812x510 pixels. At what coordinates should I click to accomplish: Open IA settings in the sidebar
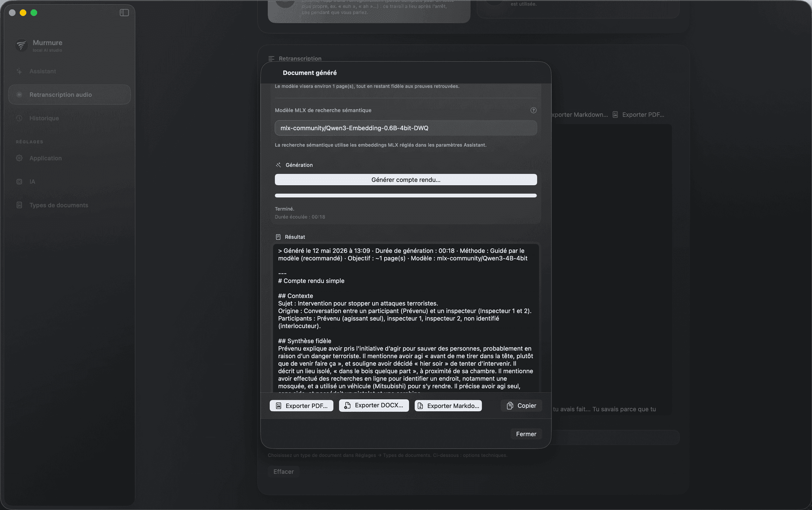70,181
